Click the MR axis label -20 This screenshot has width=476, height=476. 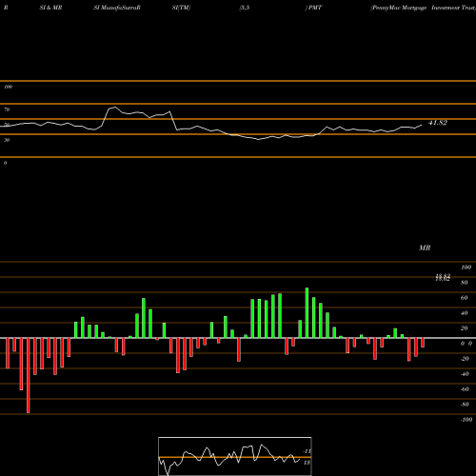tap(465, 359)
